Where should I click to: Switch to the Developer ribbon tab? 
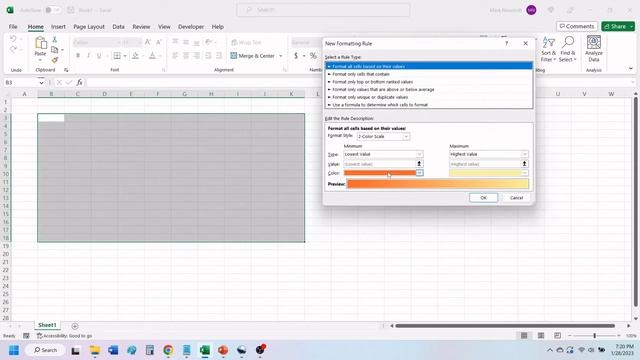pos(191,27)
